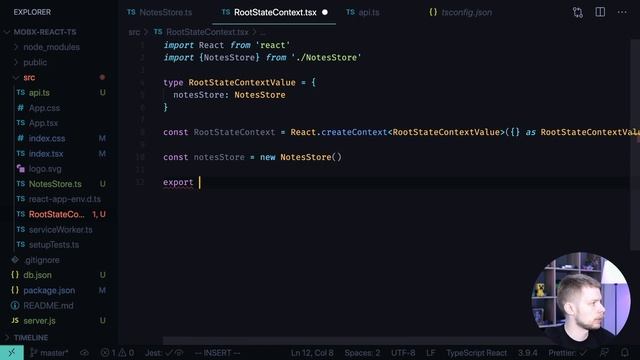Open the editor More Actions menu
The height and width of the screenshot is (360, 640).
622,12
